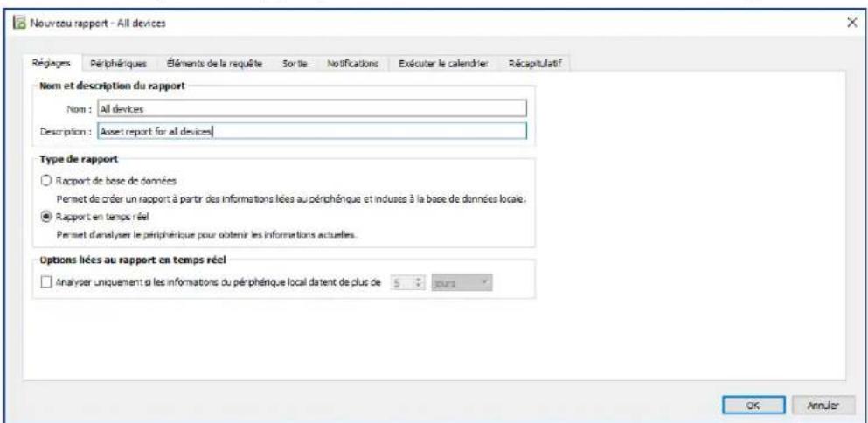
Task: Click the Annuler button
Action: 823,406
